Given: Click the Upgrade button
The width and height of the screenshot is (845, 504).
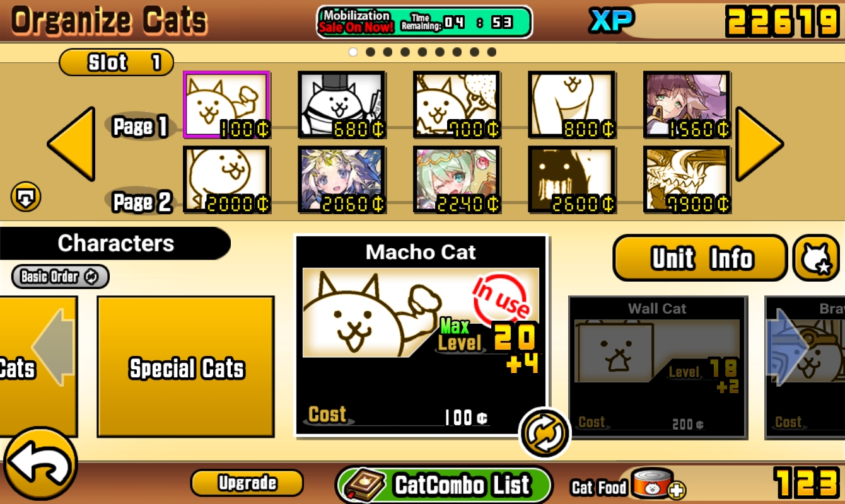Looking at the screenshot, I should point(247,483).
